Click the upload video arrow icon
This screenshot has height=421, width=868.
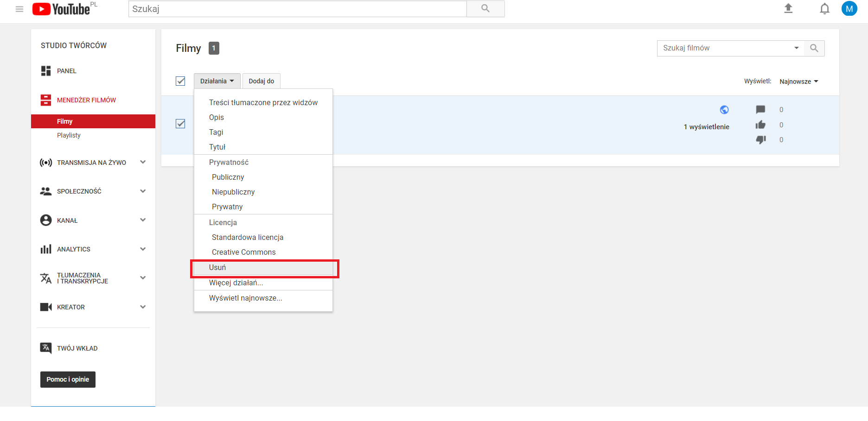(788, 8)
